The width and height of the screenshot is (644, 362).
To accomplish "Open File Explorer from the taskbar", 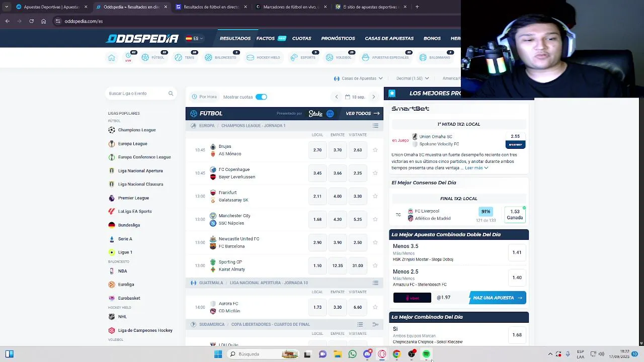I will [338, 354].
